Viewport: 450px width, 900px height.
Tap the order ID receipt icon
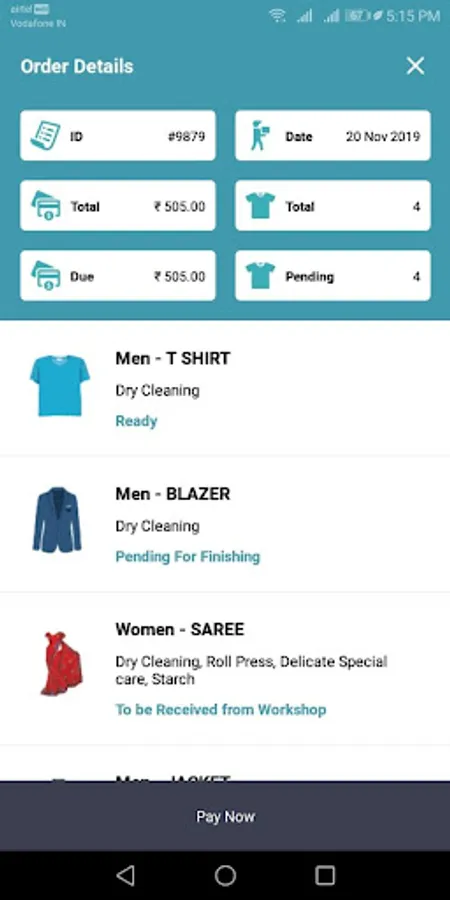click(x=45, y=135)
